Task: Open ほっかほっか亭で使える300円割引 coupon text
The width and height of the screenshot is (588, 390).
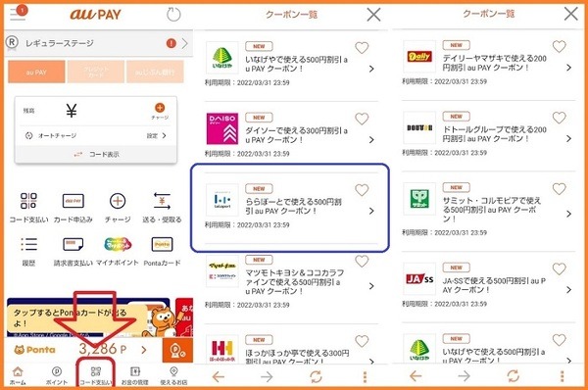Action: [297, 358]
